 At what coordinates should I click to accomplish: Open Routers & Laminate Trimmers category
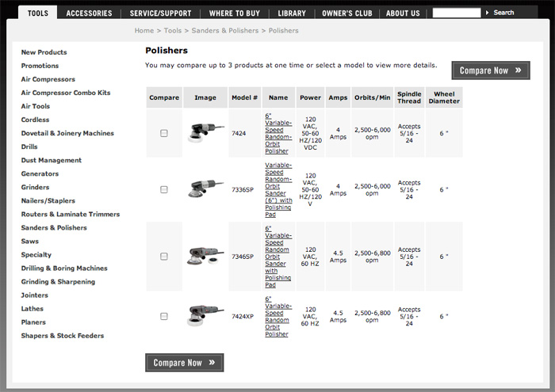[x=71, y=214]
